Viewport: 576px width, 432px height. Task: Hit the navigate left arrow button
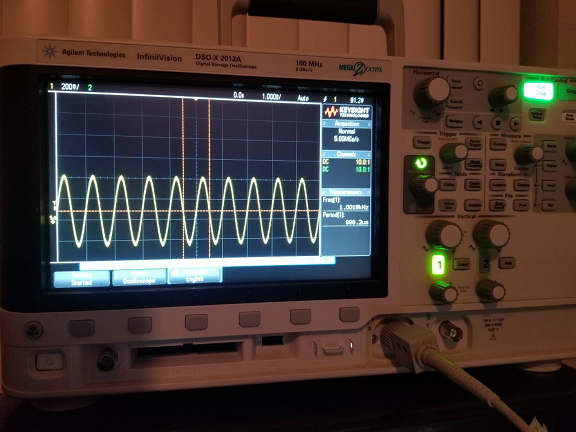pos(478,122)
